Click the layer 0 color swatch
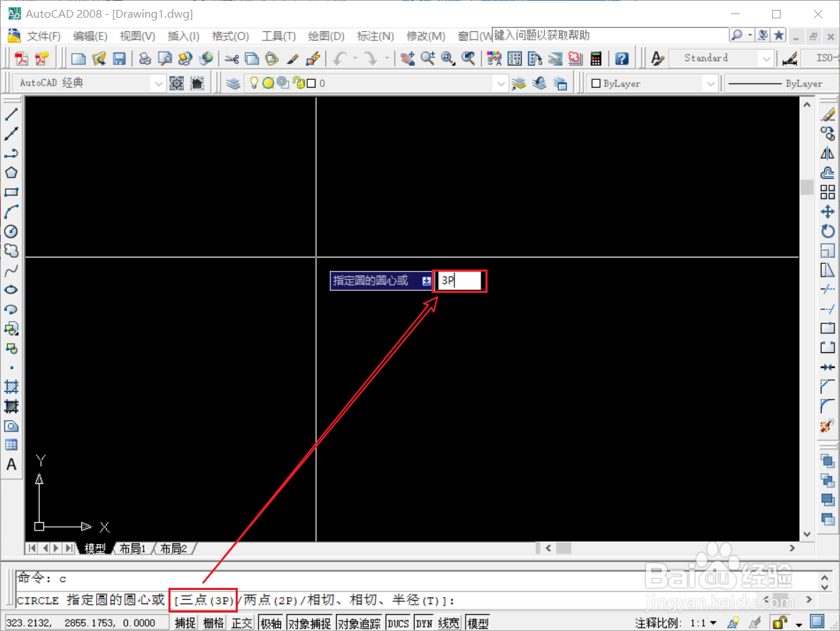The image size is (840, 631). pyautogui.click(x=311, y=83)
